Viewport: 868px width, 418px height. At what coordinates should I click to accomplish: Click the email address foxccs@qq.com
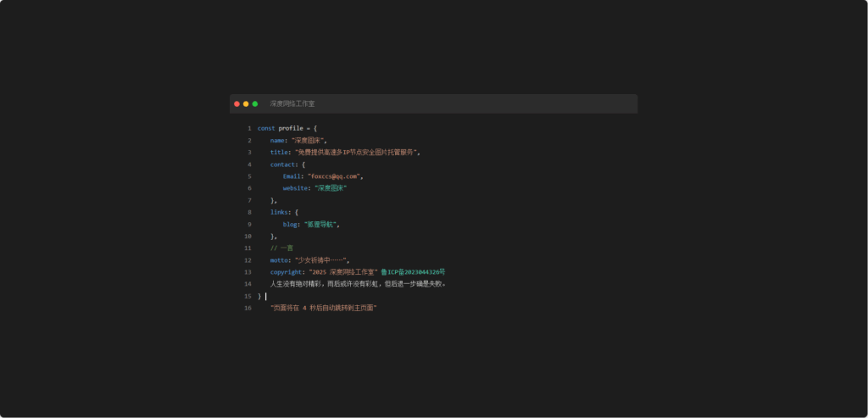(335, 176)
